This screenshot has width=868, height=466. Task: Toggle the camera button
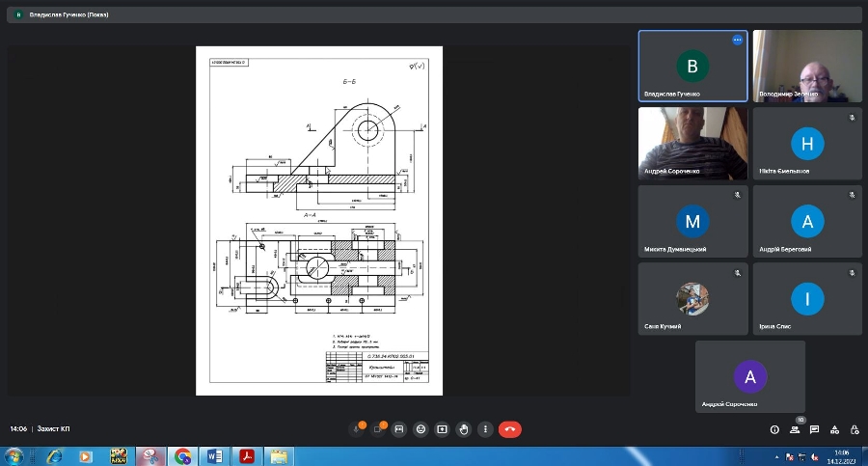pos(377,428)
